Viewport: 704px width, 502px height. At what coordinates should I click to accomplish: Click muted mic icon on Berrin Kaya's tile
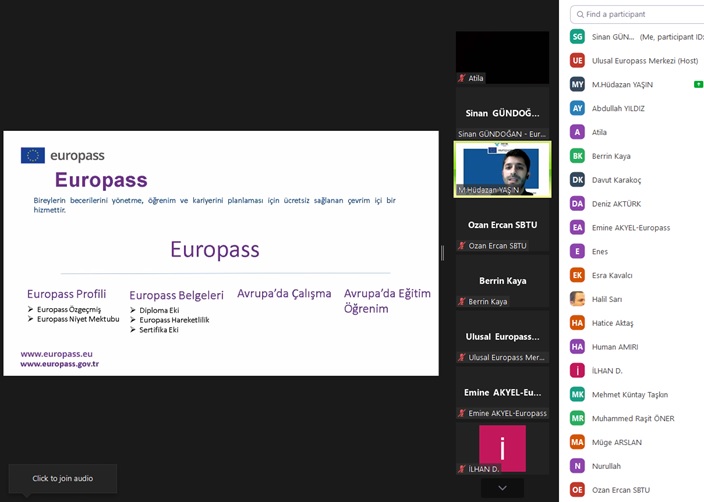pos(462,301)
